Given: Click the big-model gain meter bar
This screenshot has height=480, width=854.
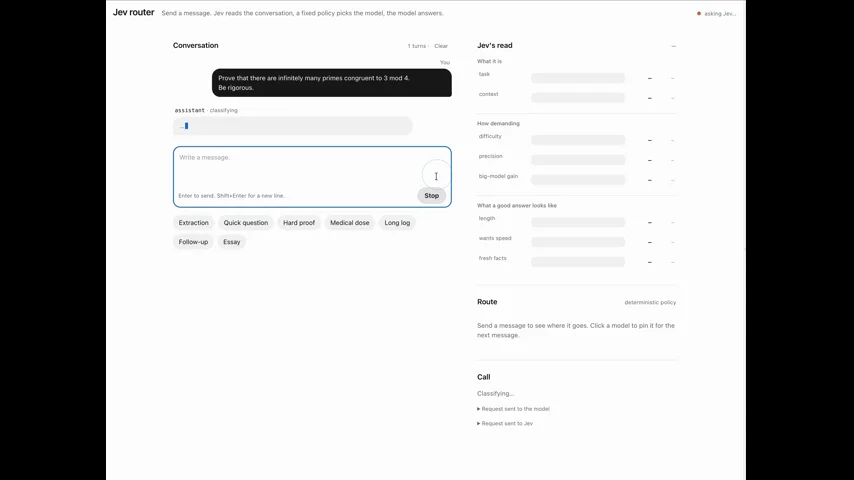Looking at the screenshot, I should 578,180.
